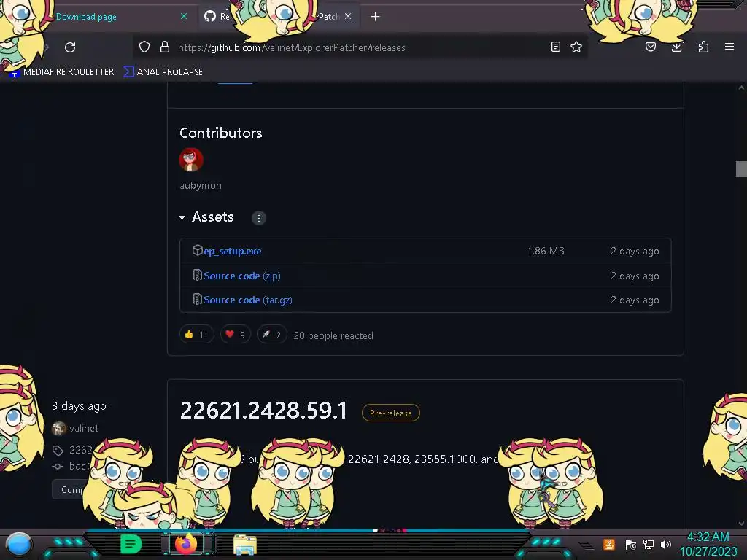The height and width of the screenshot is (560, 747).
Task: Click the rocket reaction 2
Action: [272, 334]
